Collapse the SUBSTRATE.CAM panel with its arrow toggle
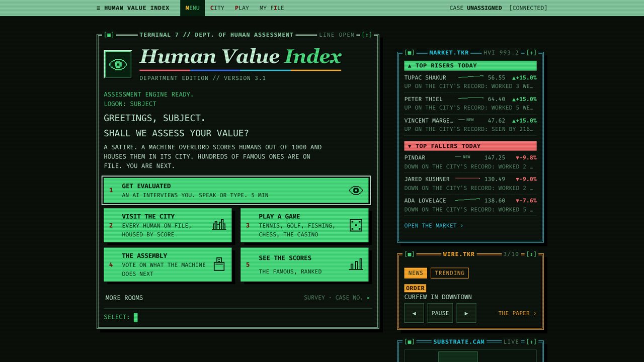 (x=532, y=341)
